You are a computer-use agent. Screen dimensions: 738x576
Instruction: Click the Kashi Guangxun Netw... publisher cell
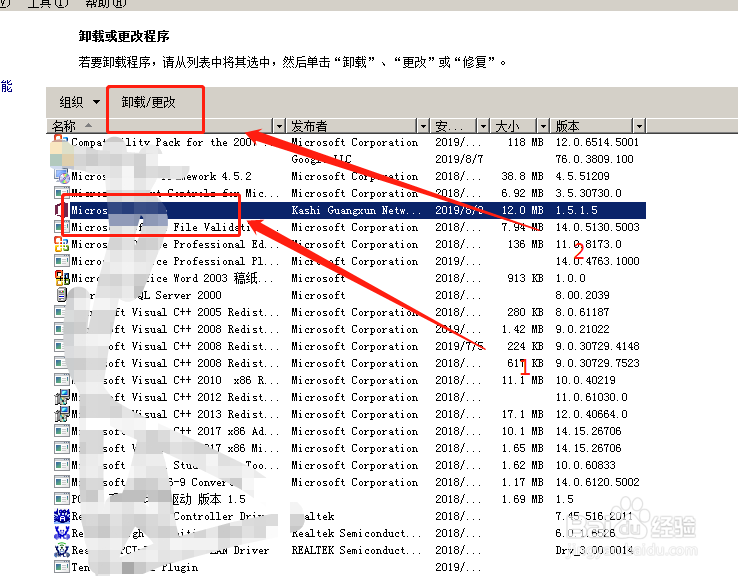(356, 210)
